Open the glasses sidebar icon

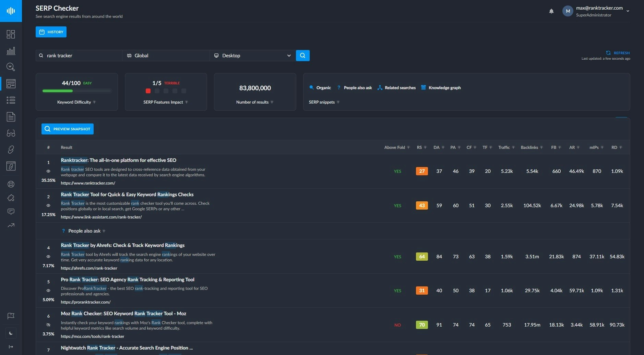click(11, 133)
